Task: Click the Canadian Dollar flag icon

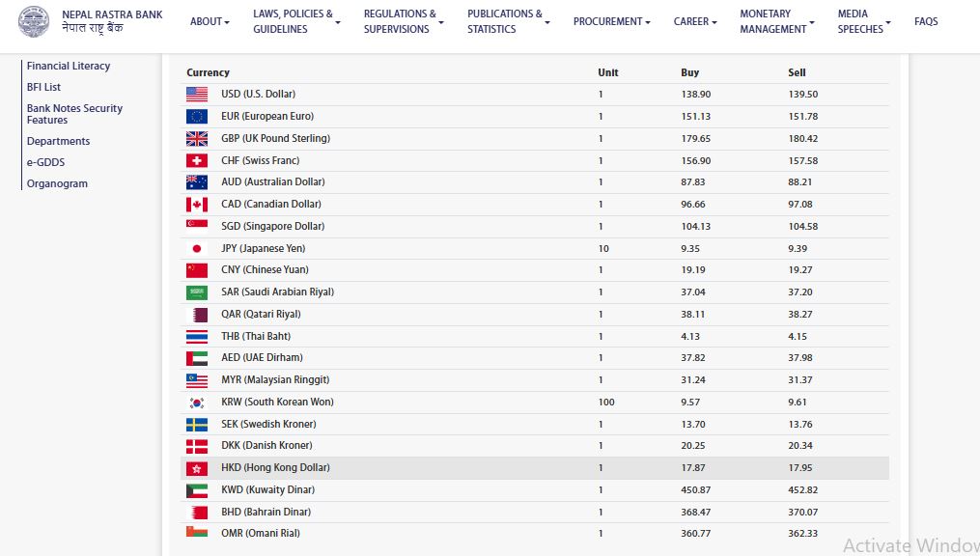Action: pos(197,205)
